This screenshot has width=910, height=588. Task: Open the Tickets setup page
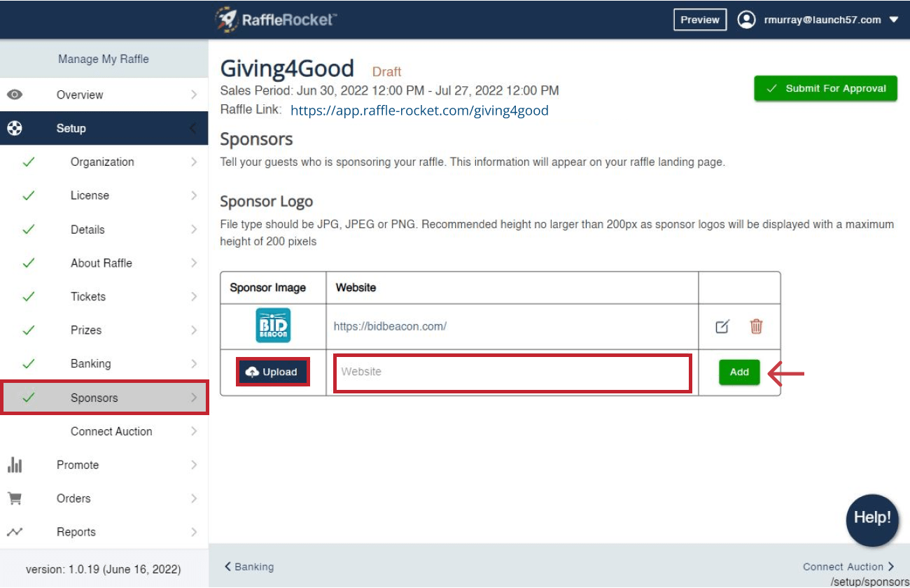pyautogui.click(x=104, y=297)
